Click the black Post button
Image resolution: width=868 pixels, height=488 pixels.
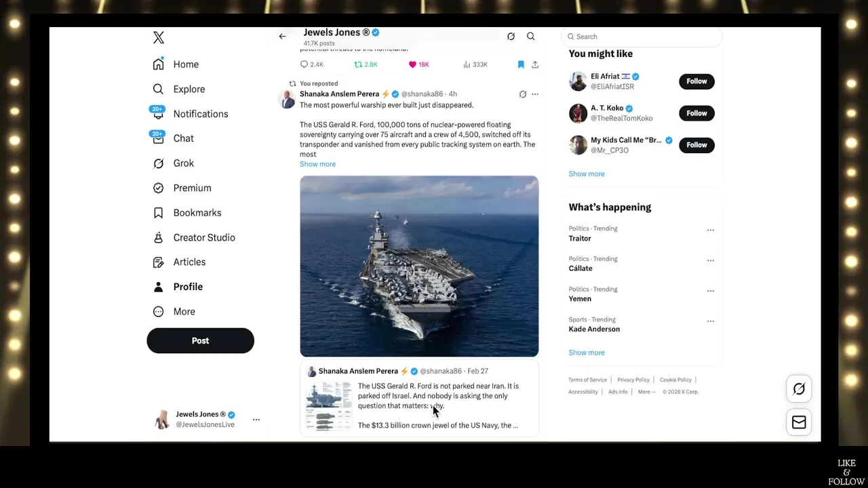coord(200,341)
